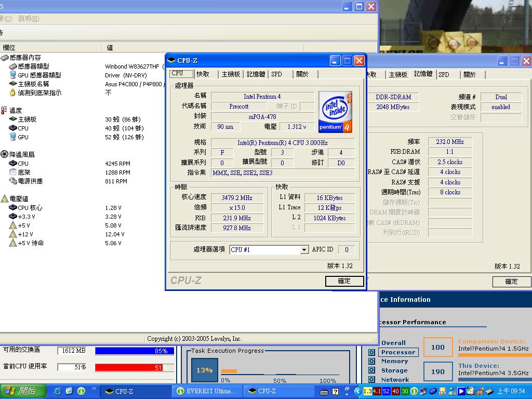532x399 pixels.
Task: Click the warning icon next to 電壓值
Action: coord(4,198)
